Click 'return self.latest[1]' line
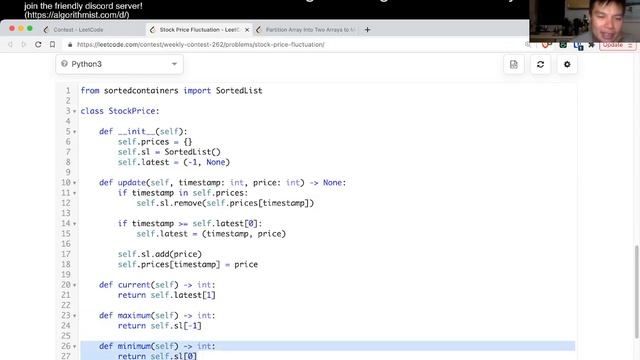The height and width of the screenshot is (360, 640). (x=167, y=295)
